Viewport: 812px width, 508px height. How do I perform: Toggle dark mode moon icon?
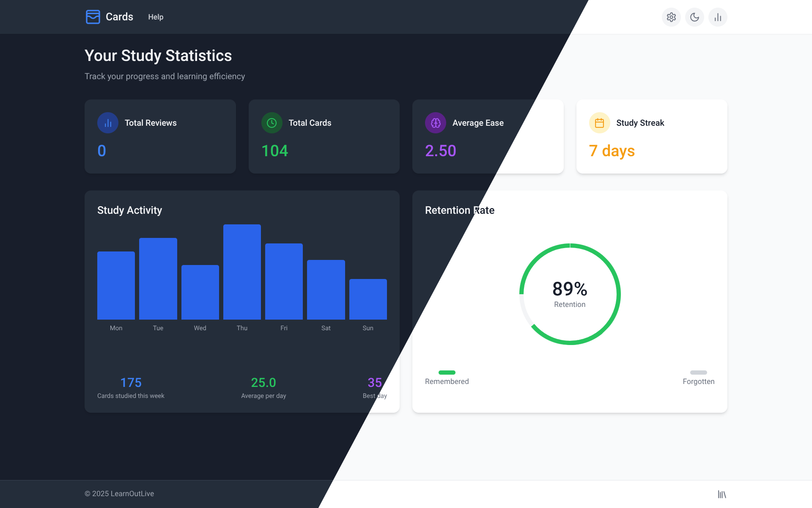pyautogui.click(x=694, y=17)
